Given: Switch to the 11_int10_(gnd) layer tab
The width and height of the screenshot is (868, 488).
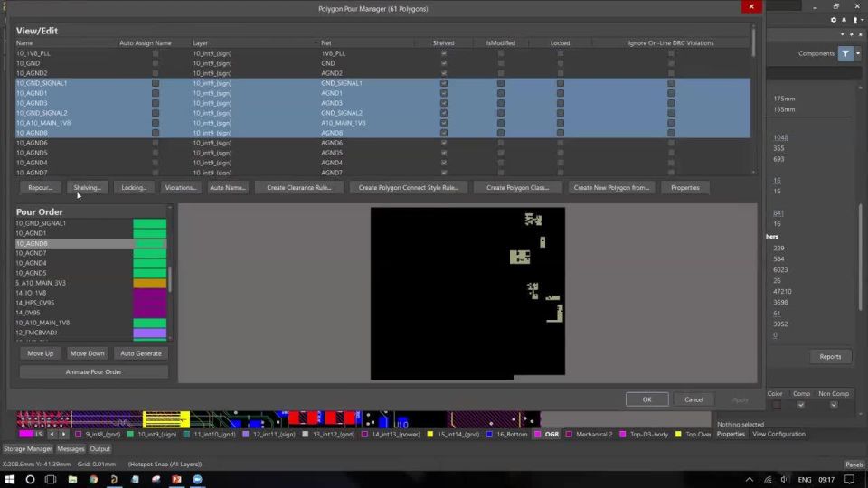Looking at the screenshot, I should tap(209, 435).
